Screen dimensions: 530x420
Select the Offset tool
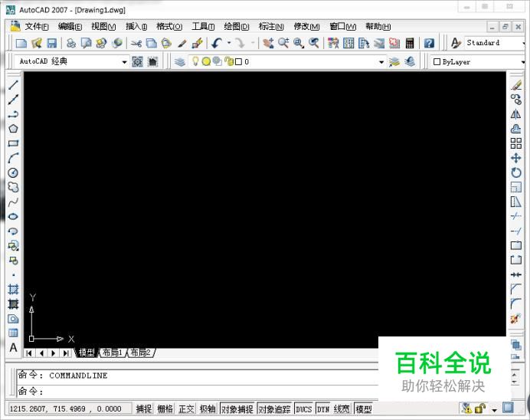point(516,129)
